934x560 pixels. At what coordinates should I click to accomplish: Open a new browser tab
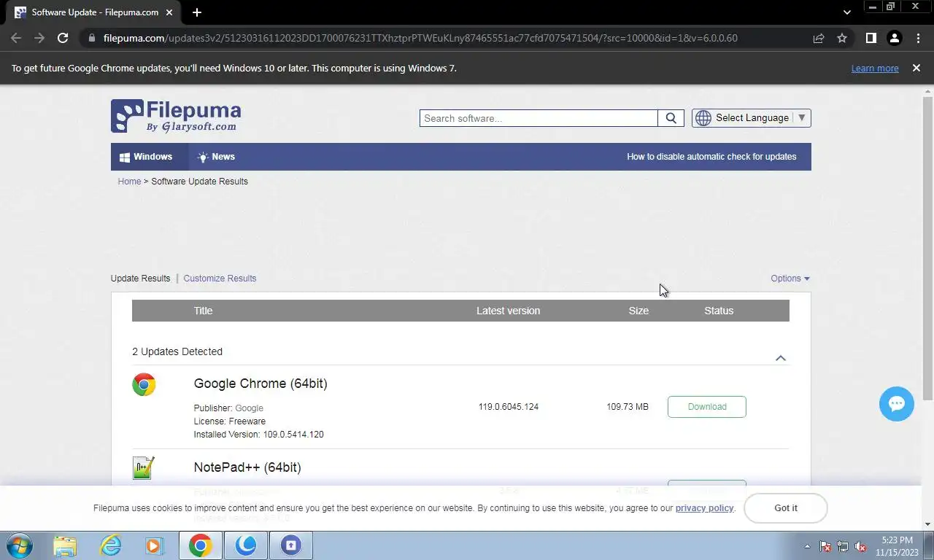[x=197, y=12]
